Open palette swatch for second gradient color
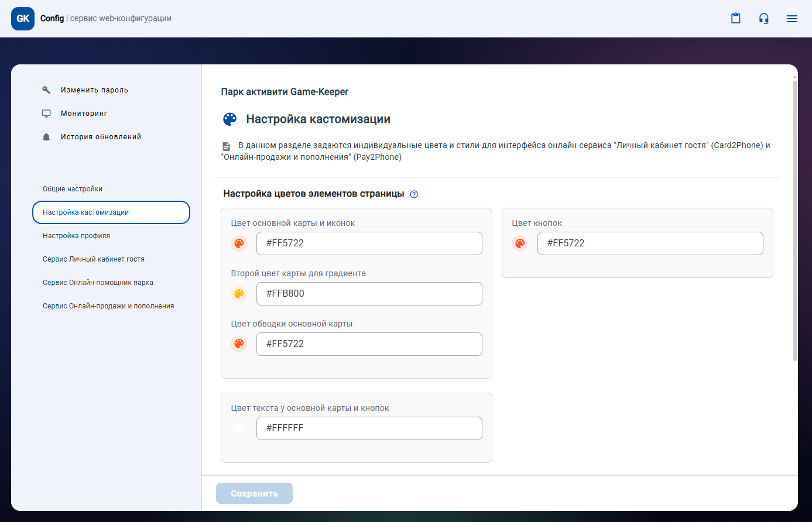Screen dimensions: 812x522 (x=239, y=294)
